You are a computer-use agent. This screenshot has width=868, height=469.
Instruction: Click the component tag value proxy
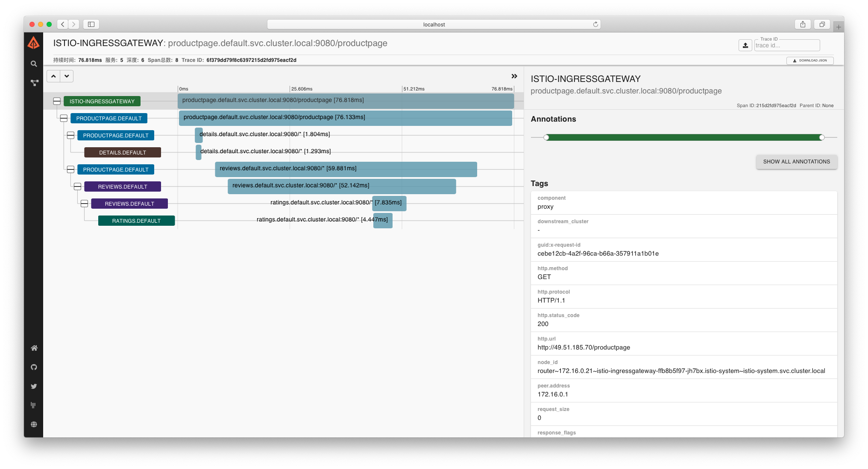545,207
